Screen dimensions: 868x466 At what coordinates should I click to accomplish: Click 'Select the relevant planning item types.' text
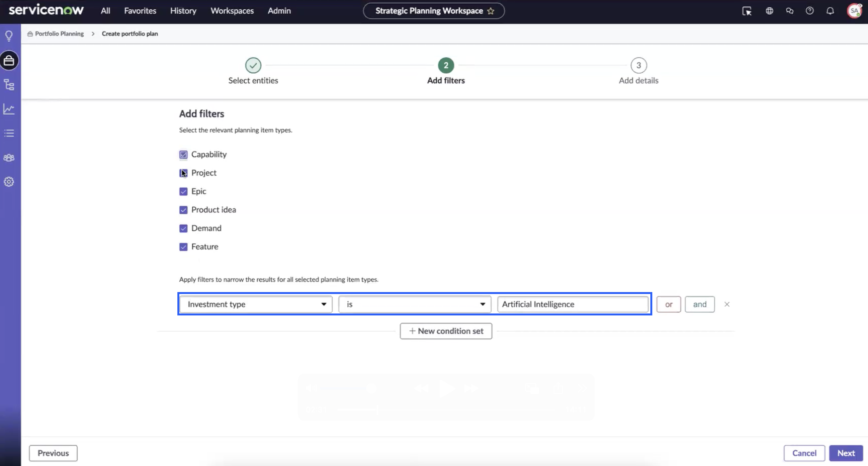coord(236,130)
